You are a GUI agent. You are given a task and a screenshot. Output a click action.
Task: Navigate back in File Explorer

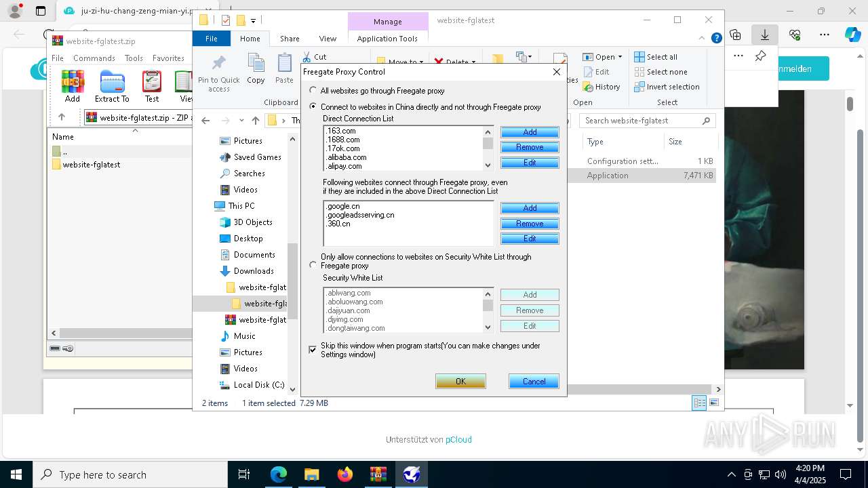(206, 121)
